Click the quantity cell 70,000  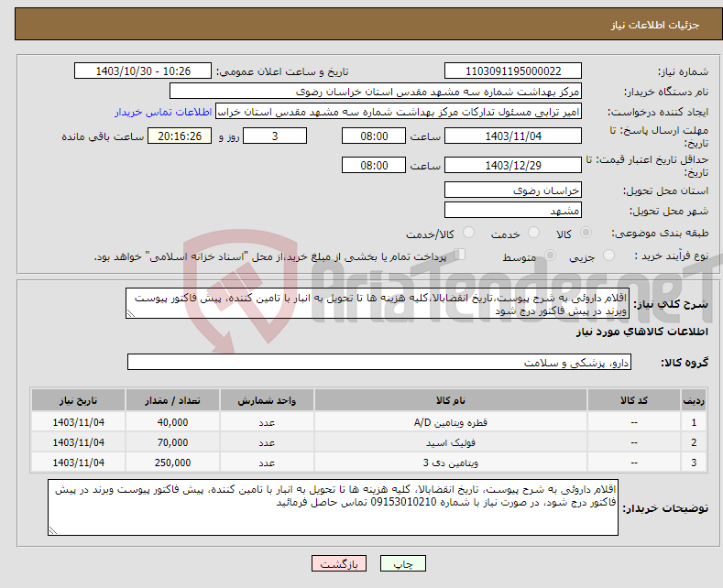coord(172,443)
